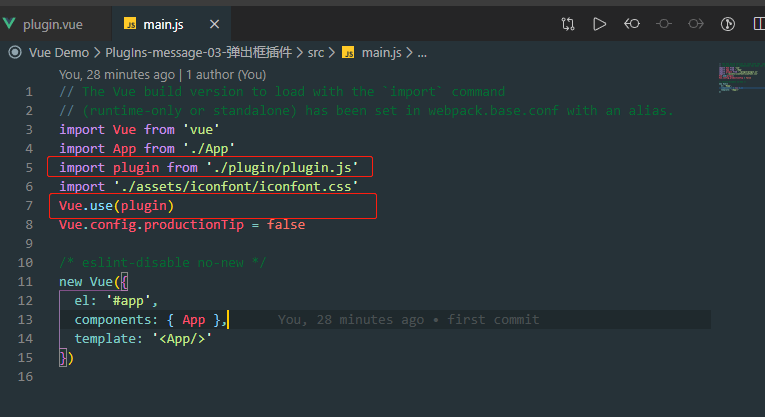Click line number 7 in the gutter

(x=30, y=206)
